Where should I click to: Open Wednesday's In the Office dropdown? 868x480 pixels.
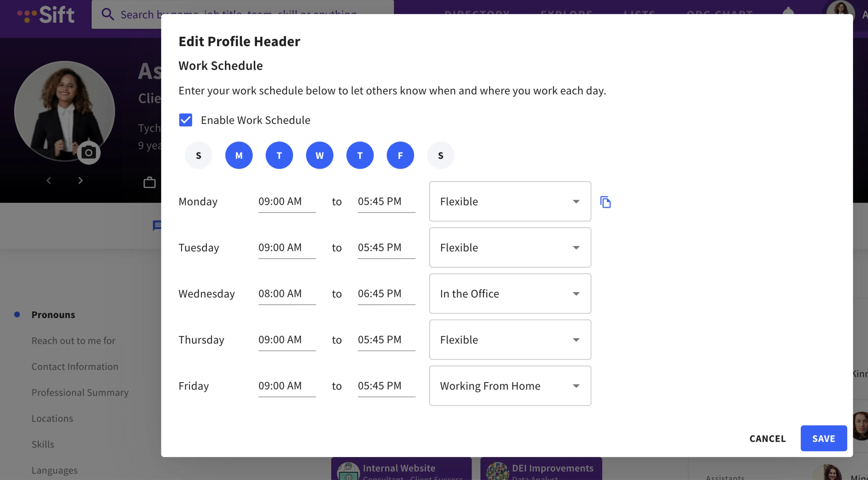(x=510, y=294)
